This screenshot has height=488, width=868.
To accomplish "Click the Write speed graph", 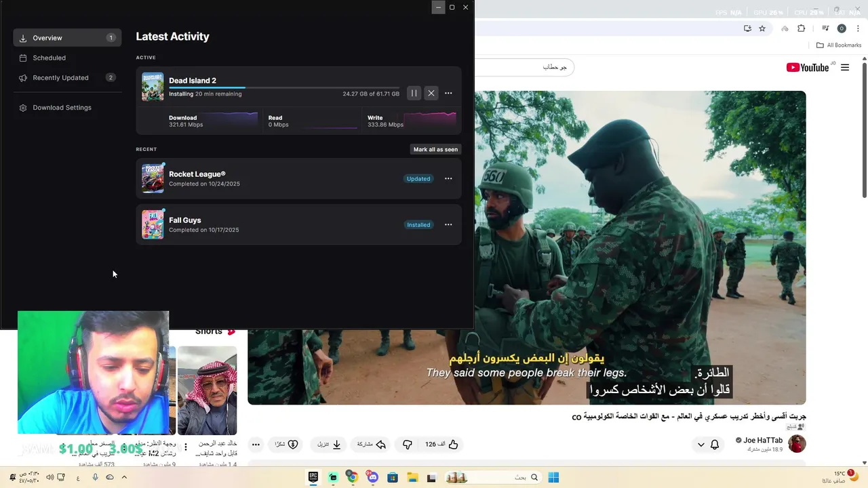I will coord(430,121).
